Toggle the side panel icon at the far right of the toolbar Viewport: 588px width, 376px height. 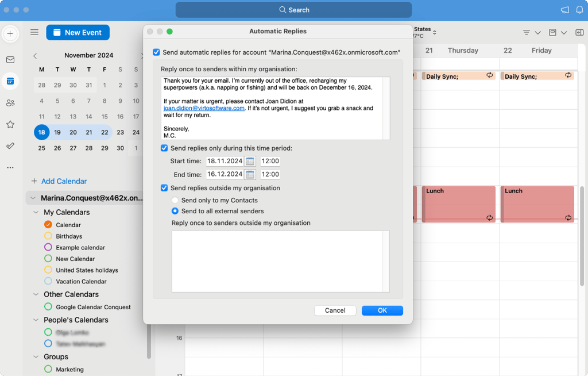579,33
